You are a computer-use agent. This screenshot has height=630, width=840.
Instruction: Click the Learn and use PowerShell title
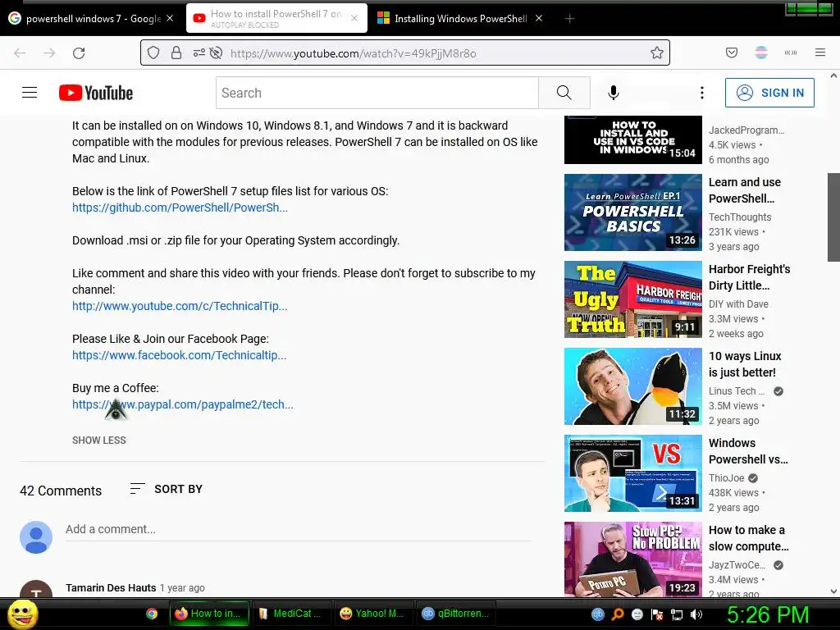click(x=745, y=190)
